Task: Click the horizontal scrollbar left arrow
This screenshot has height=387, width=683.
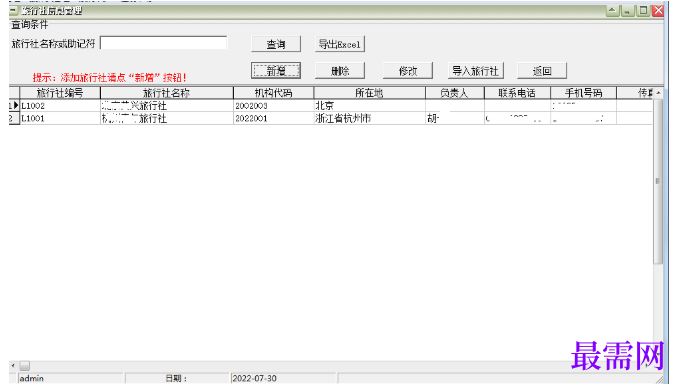Action: pyautogui.click(x=13, y=366)
